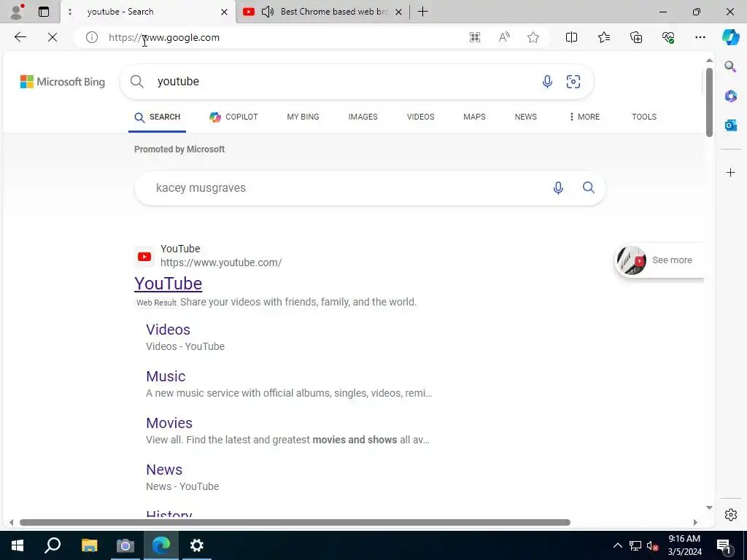The height and width of the screenshot is (560, 747).
Task: Add this page to favorites star
Action: [x=533, y=37]
